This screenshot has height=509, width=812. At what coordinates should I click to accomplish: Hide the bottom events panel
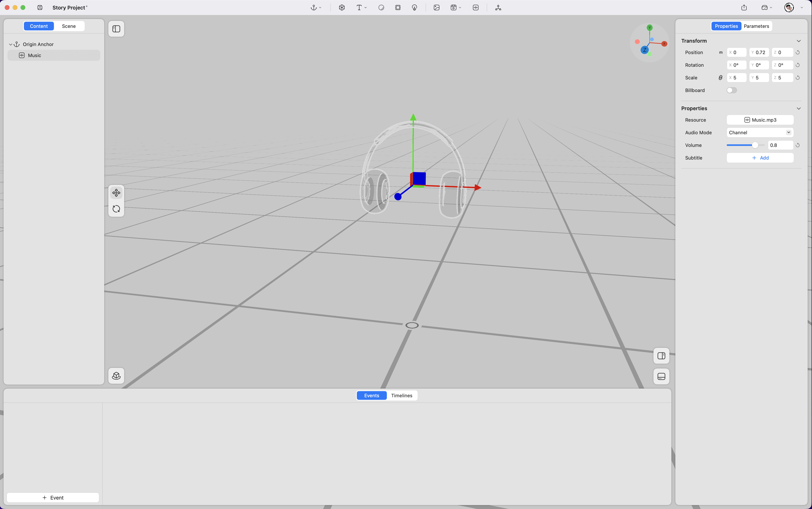click(661, 376)
